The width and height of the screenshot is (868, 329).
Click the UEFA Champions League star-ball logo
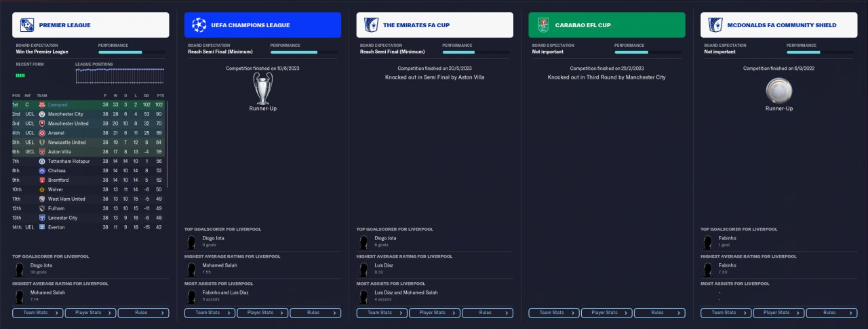coord(199,25)
